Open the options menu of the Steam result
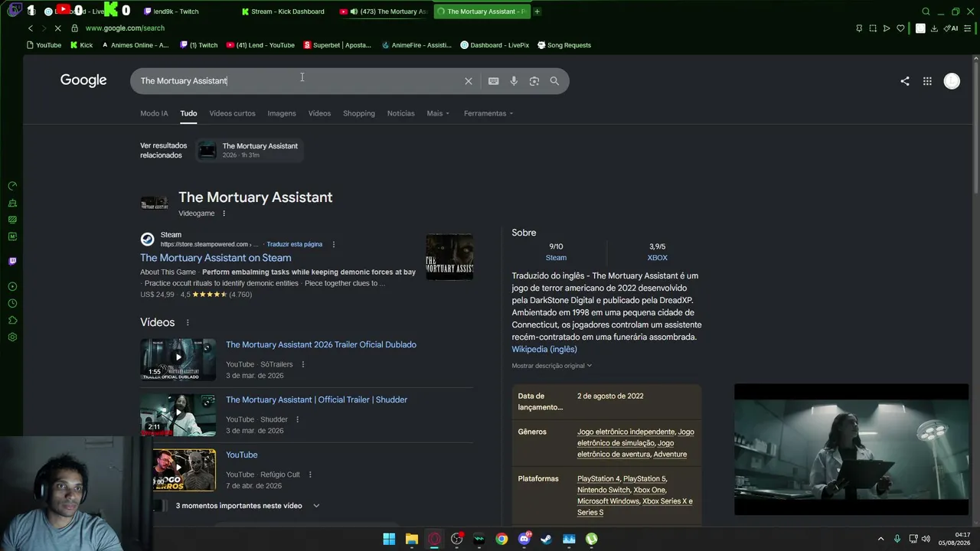 click(x=333, y=244)
